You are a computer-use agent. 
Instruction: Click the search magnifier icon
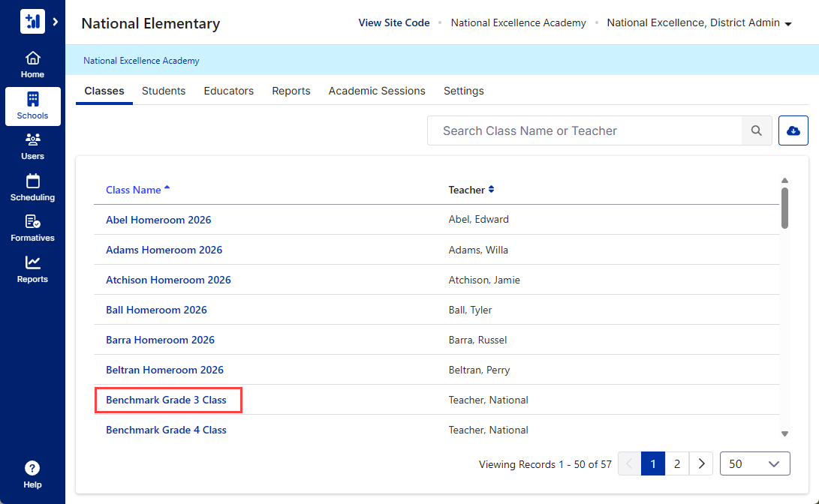757,130
